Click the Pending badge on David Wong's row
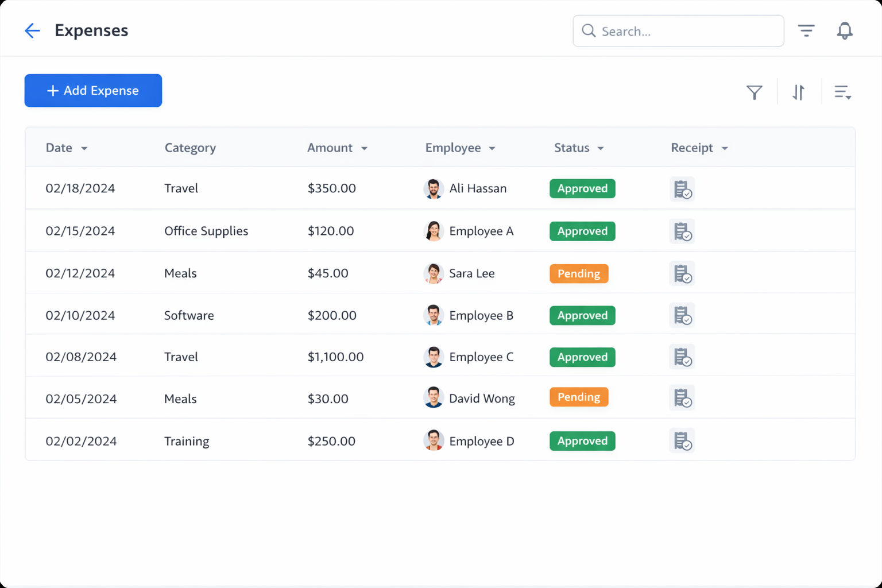882x588 pixels. click(x=578, y=397)
